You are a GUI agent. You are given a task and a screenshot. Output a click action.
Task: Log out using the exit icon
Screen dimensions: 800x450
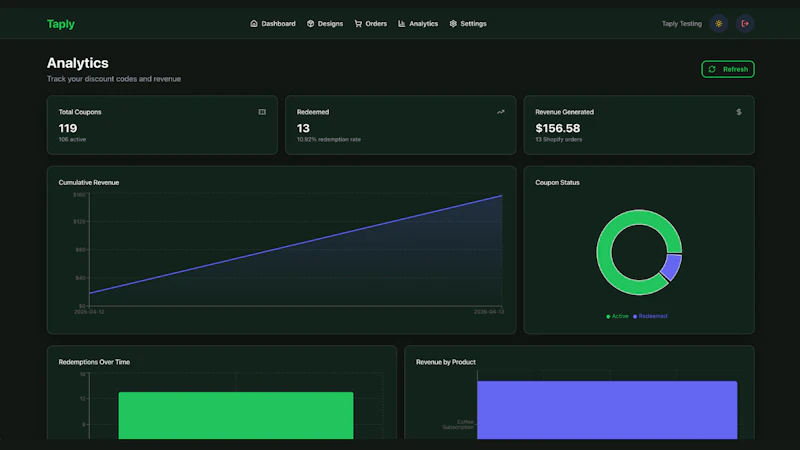click(x=745, y=23)
